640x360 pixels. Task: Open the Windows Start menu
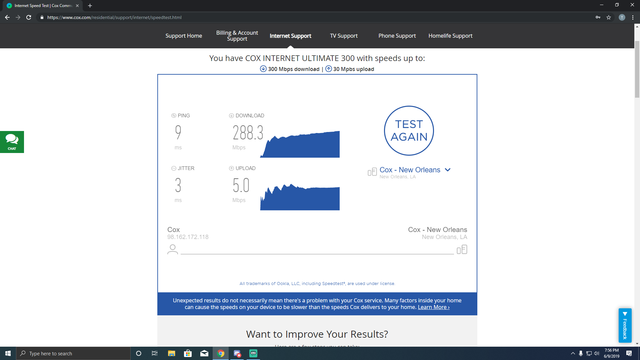(8, 353)
